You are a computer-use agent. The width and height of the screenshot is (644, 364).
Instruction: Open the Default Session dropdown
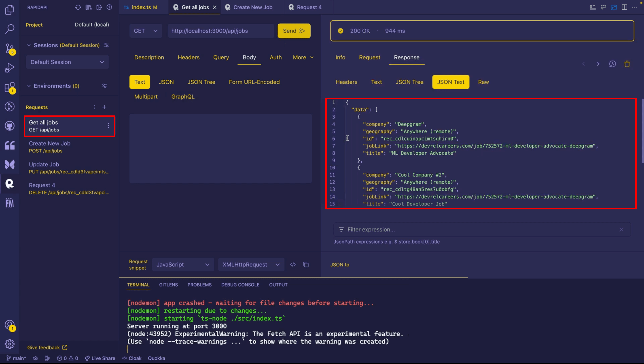67,62
